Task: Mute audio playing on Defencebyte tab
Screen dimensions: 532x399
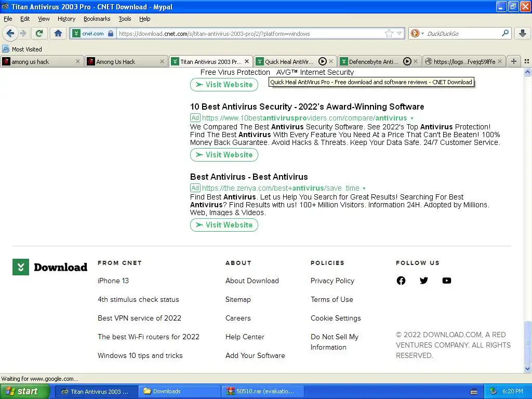Action: pyautogui.click(x=407, y=61)
